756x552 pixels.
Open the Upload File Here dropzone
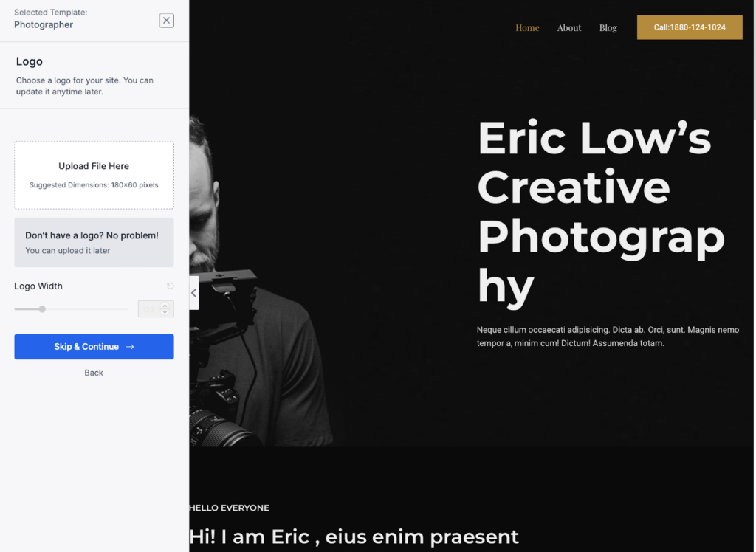pos(94,175)
